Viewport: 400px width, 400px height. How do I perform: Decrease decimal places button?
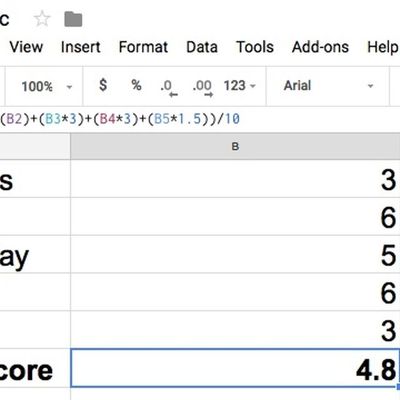(x=169, y=88)
